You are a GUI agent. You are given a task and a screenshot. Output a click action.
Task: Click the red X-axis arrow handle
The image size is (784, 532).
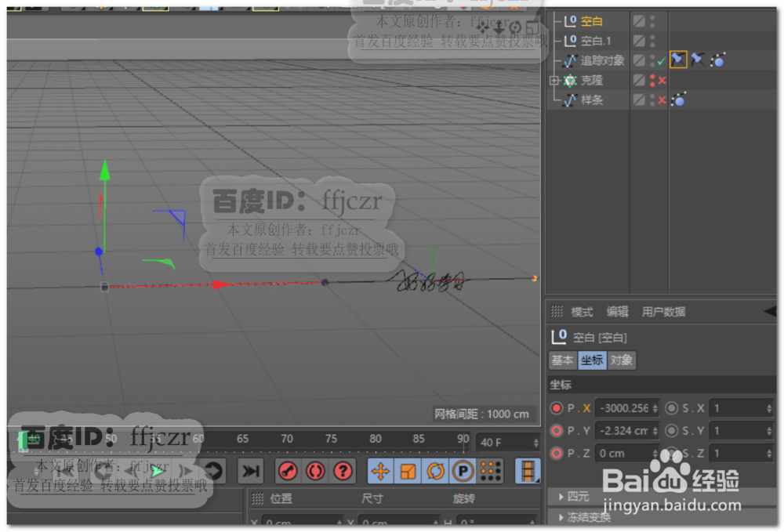tap(222, 284)
